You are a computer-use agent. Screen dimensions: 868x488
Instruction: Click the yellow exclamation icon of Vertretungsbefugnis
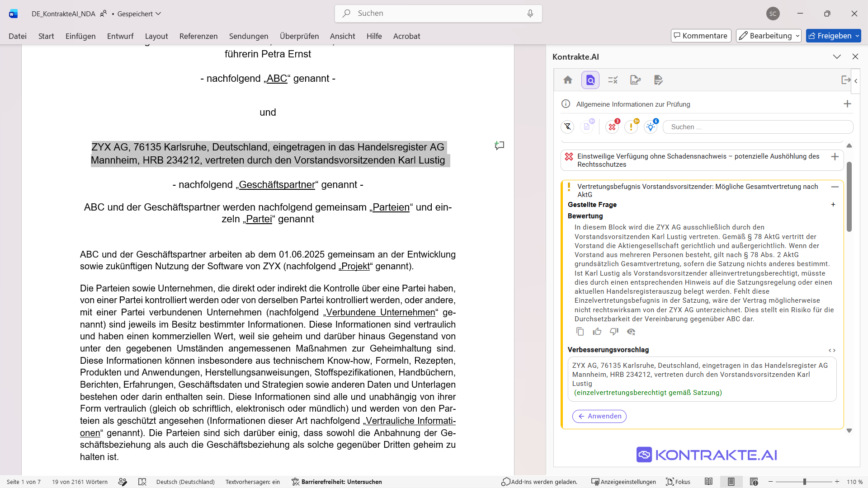coord(569,187)
